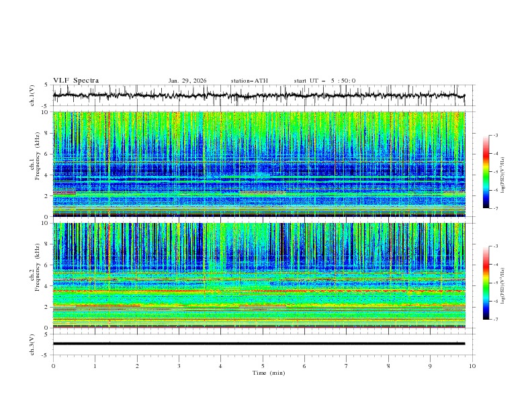The height and width of the screenshot is (411, 532).
Task: Click the flat ch.3 voltage trace
Action: [x=259, y=344]
